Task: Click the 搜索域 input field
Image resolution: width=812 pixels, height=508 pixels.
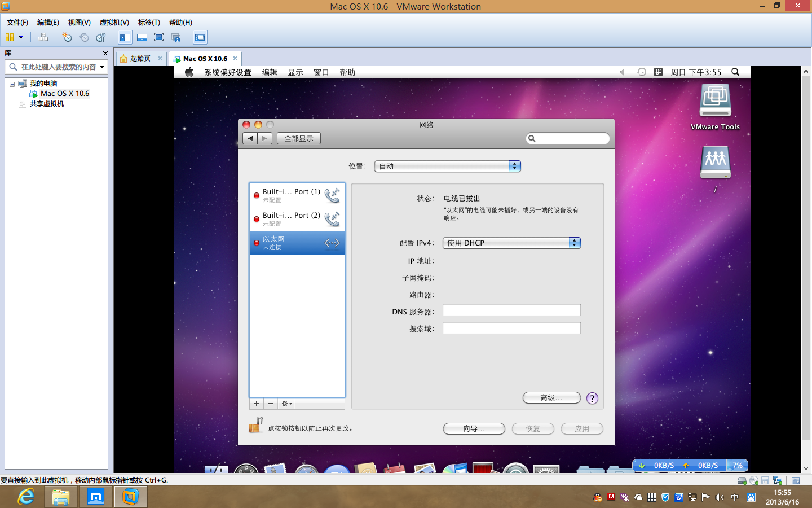Action: [x=511, y=328]
